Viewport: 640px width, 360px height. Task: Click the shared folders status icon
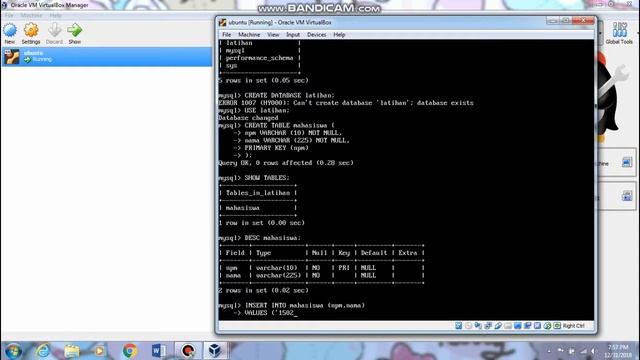[x=508, y=326]
